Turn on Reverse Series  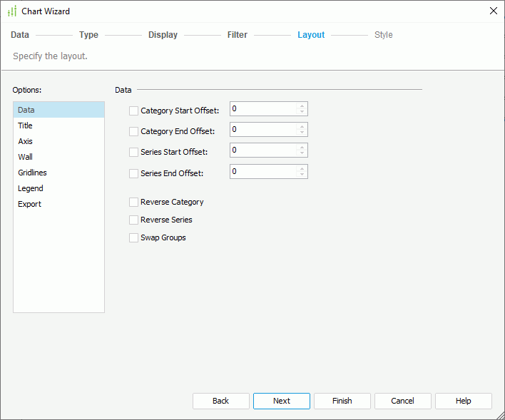(133, 220)
